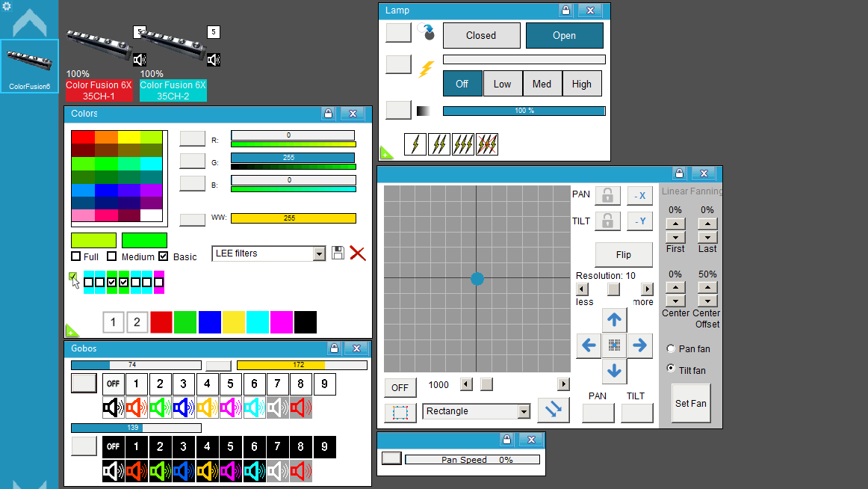Viewport: 868px width, 489px height.
Task: Save the LEE filter color preset
Action: [x=338, y=253]
